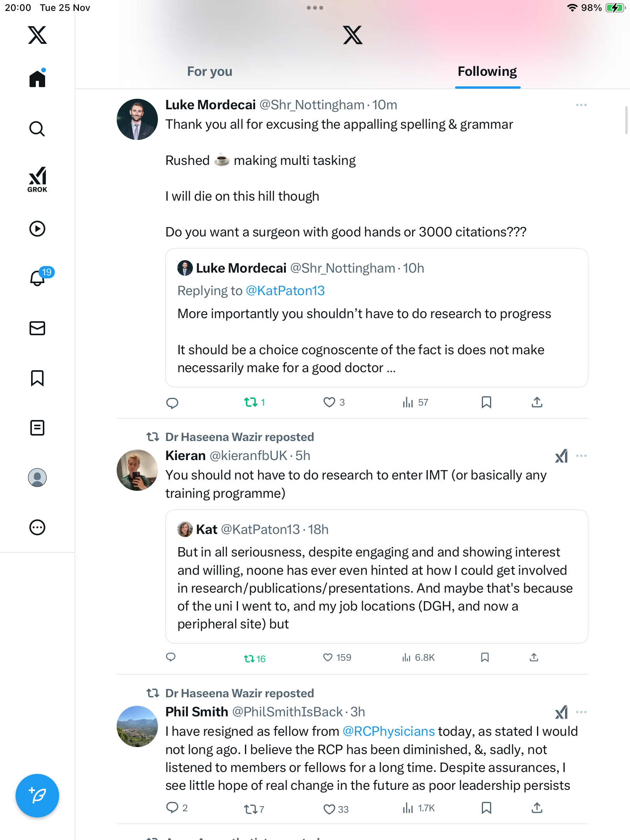The image size is (630, 840).
Task: Open the Search page in sidebar
Action: pos(37,129)
